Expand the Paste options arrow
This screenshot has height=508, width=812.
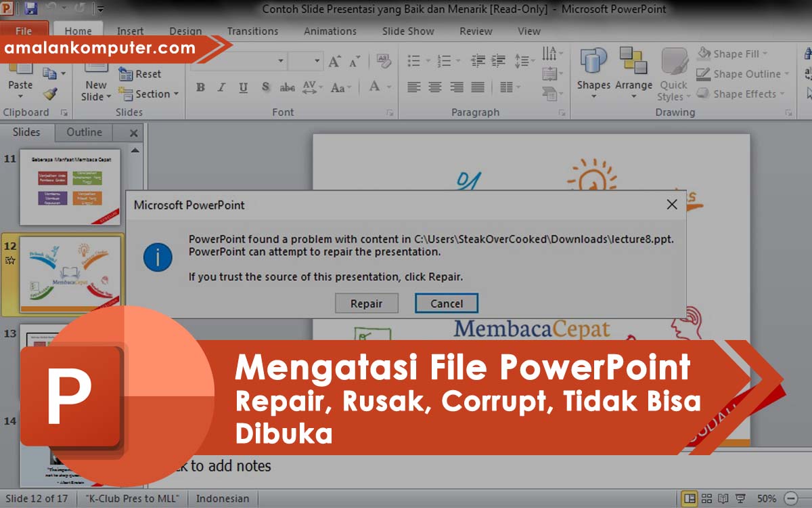(20, 97)
